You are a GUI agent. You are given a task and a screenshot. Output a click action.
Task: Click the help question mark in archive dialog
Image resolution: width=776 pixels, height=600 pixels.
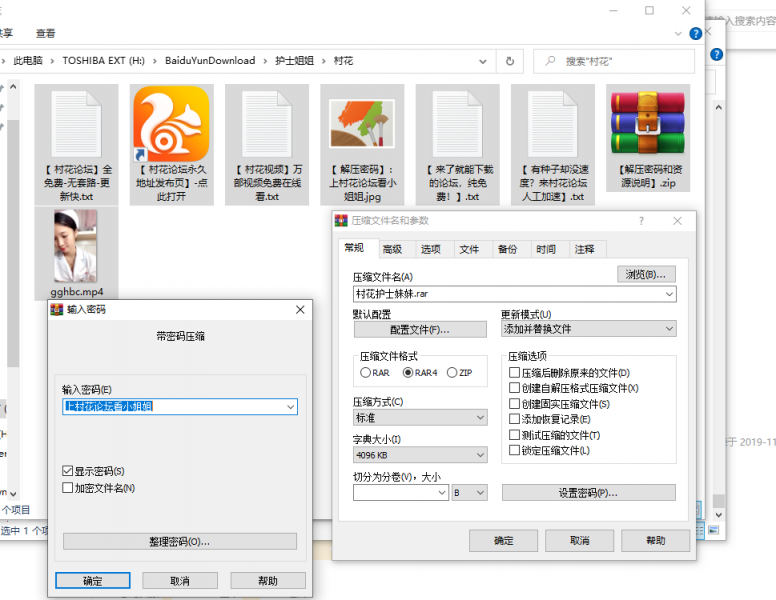coord(641,221)
